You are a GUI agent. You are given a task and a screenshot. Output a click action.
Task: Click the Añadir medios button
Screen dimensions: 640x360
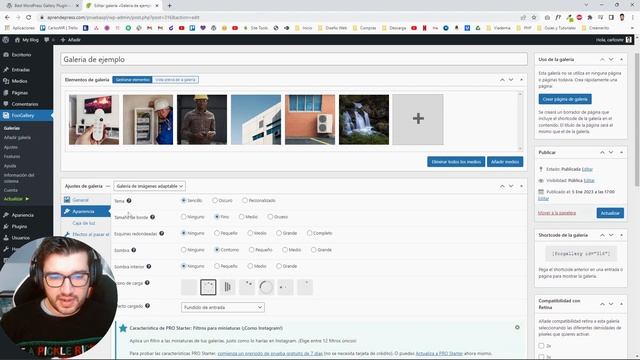point(505,162)
